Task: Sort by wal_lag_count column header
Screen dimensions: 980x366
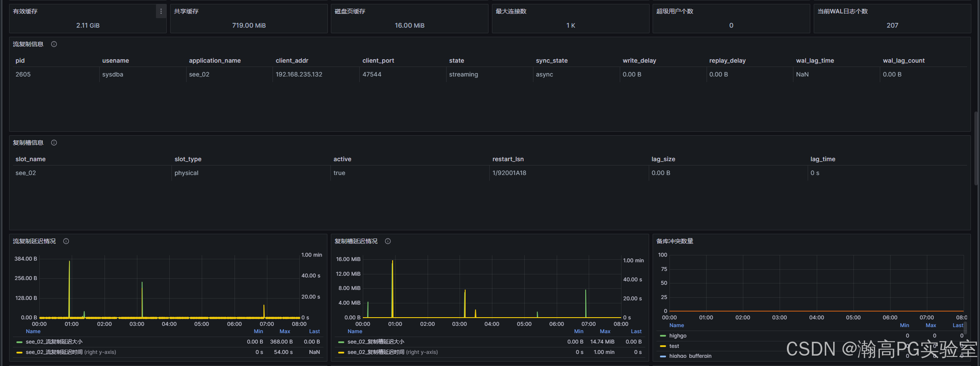Action: [x=904, y=60]
